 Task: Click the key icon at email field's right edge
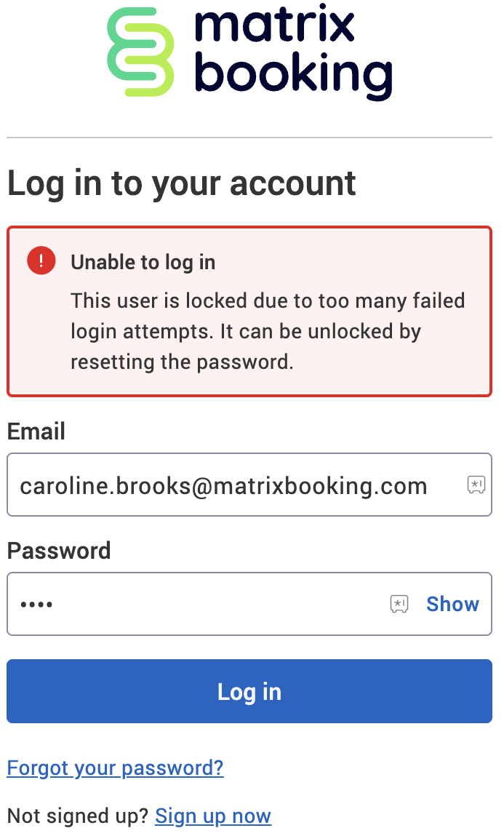[476, 485]
